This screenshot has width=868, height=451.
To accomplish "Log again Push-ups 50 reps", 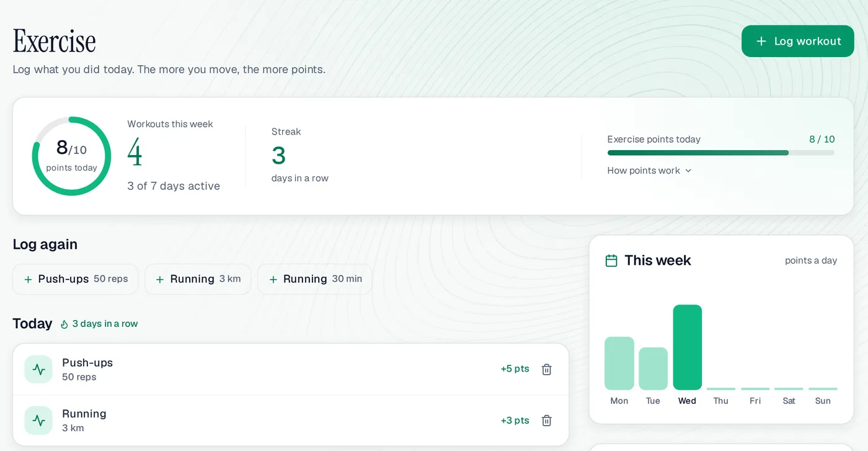I will click(x=76, y=279).
